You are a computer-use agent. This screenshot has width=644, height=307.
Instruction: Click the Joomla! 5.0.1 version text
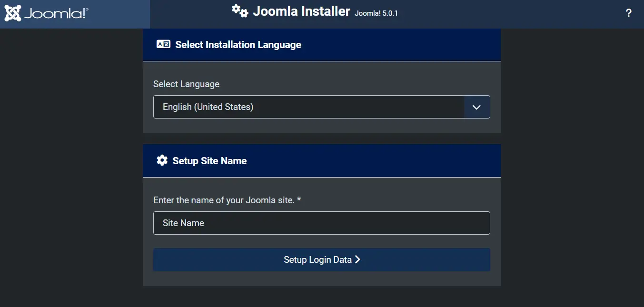click(x=376, y=13)
